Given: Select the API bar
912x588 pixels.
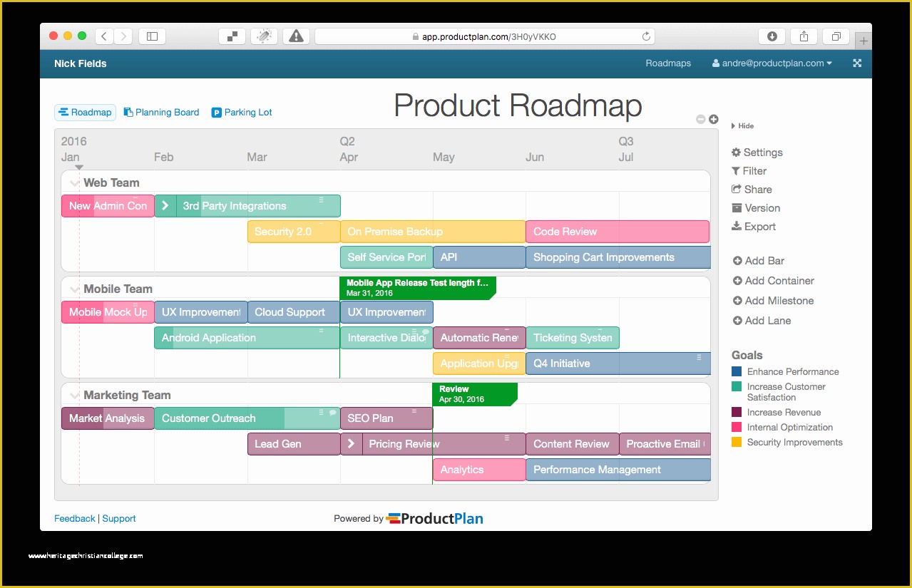Looking at the screenshot, I should (x=479, y=257).
